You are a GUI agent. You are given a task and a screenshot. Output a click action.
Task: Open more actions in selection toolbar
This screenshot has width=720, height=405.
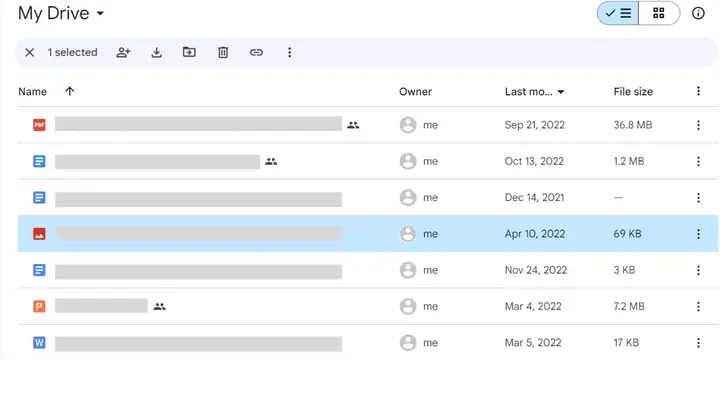[289, 52]
